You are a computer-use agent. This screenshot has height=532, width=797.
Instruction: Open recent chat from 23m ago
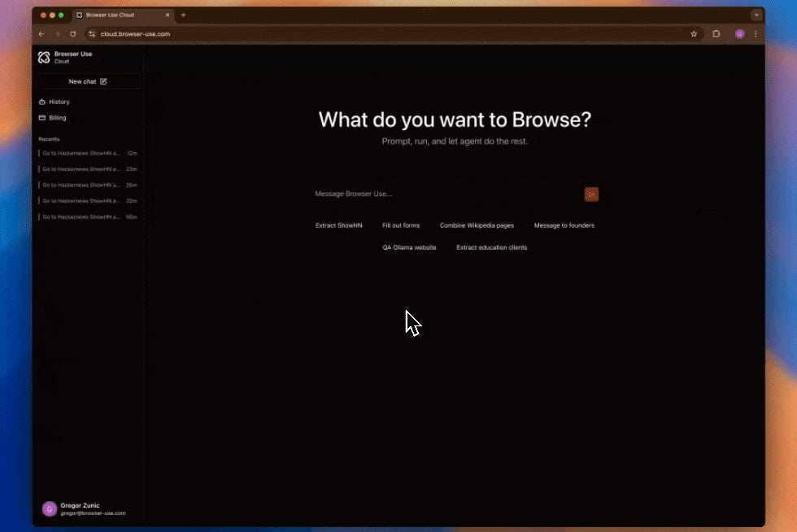88,169
